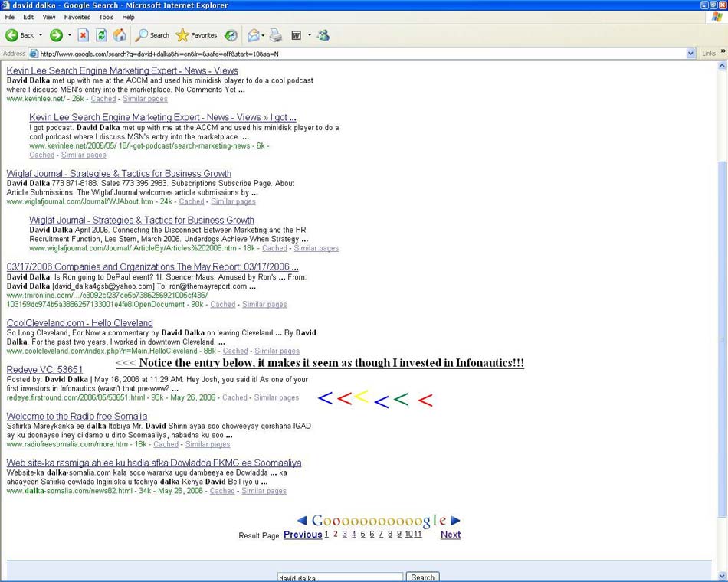This screenshot has height=582, width=728.
Task: Open first Wiglaf Journal result link
Action: coord(119,174)
